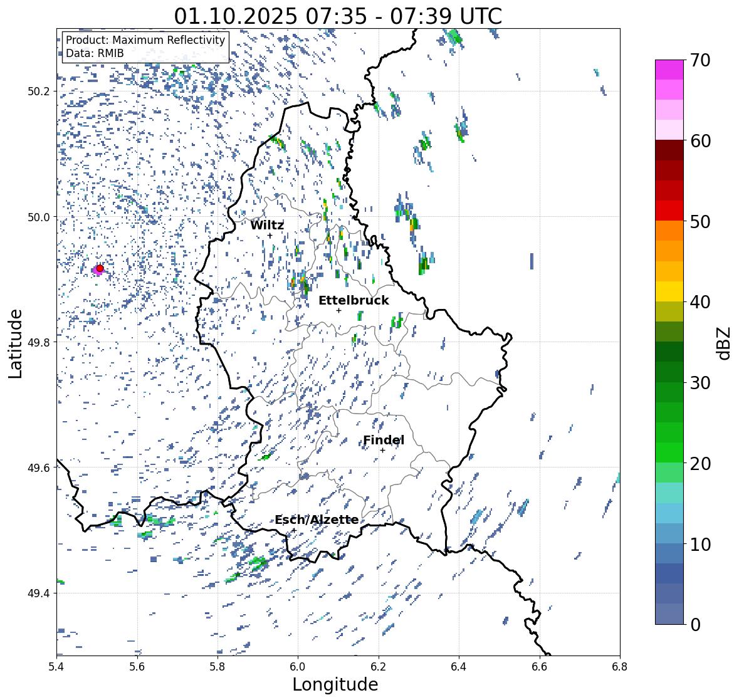This screenshot has width=739, height=700.
Task: Click the Product: Maximum Reflectivity text
Action: click(x=145, y=40)
